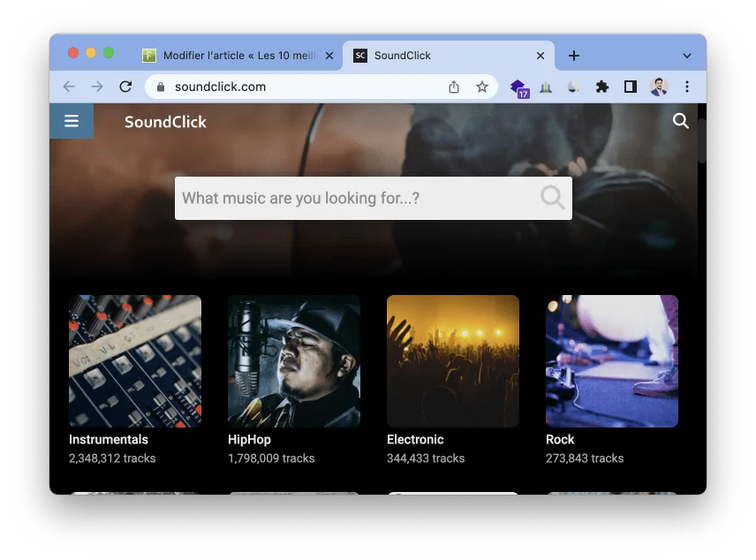Click the '273,843 tracks' text
Image resolution: width=756 pixels, height=560 pixels.
[x=585, y=458]
